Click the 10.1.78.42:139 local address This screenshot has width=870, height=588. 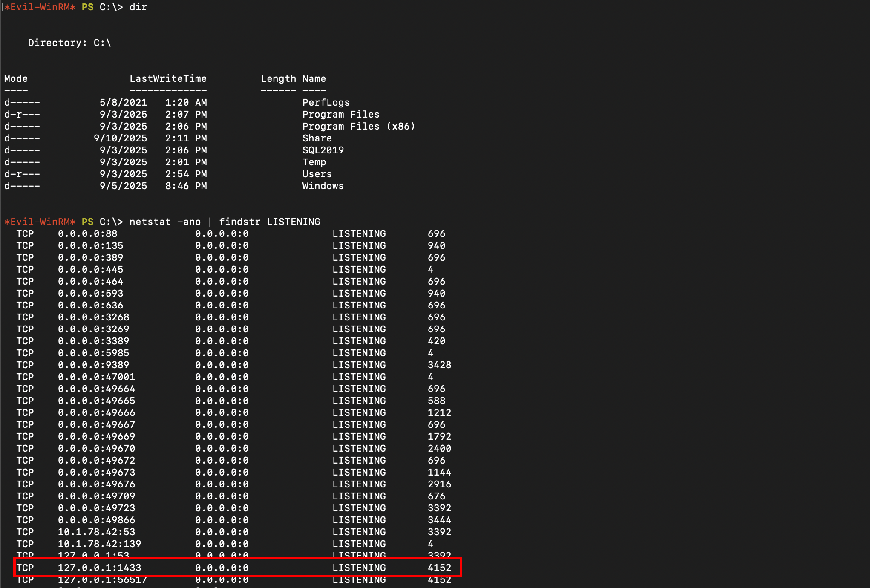(x=99, y=544)
